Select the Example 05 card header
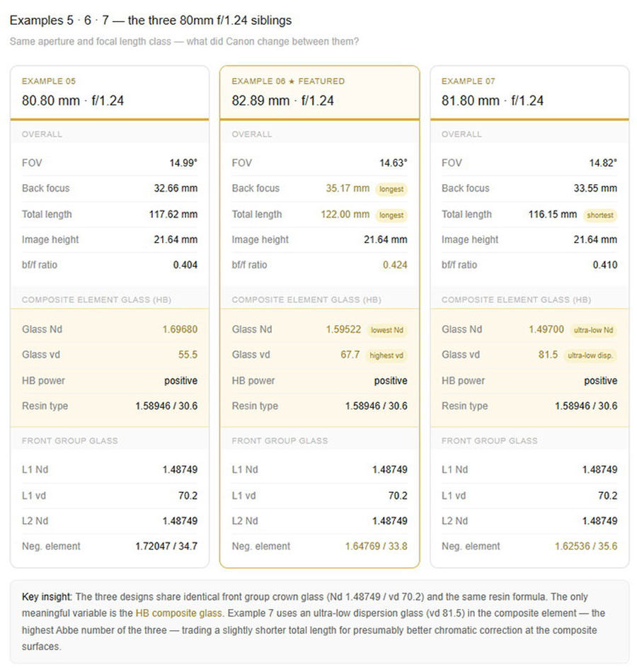The image size is (637, 672). 110,93
